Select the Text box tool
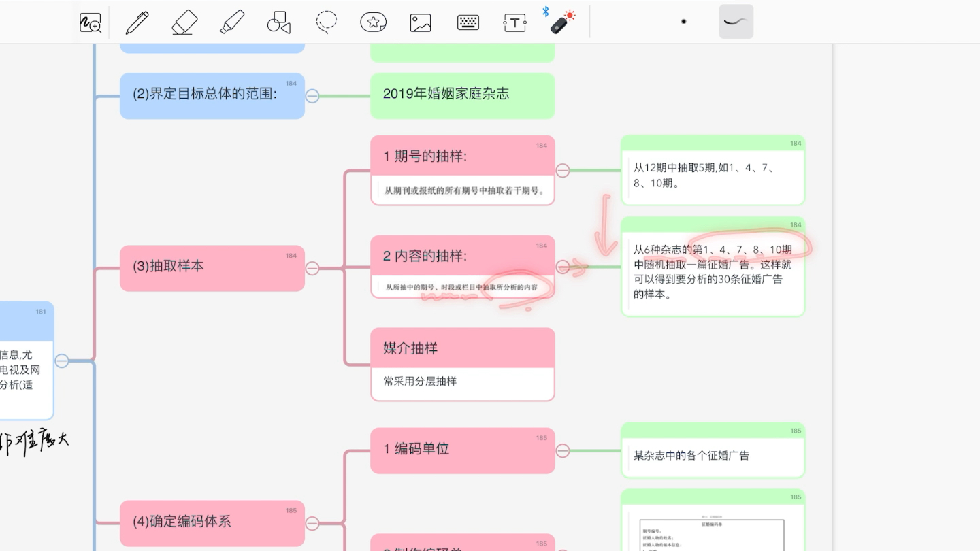Viewport: 980px width, 551px height. click(515, 22)
